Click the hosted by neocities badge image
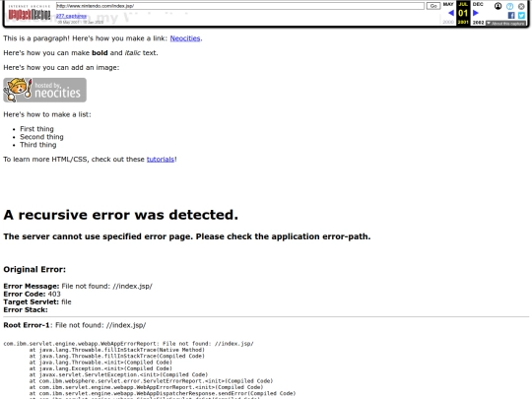The image size is (532, 399). click(44, 90)
